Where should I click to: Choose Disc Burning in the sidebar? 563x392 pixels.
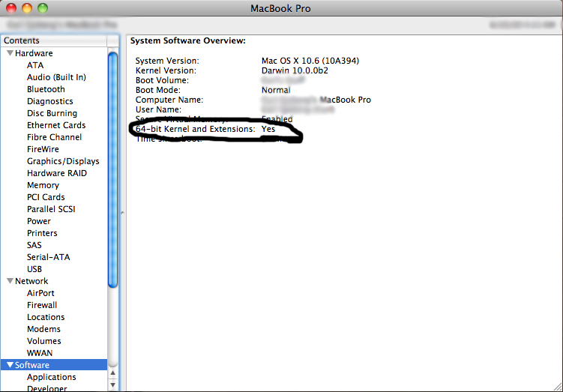pyautogui.click(x=52, y=113)
